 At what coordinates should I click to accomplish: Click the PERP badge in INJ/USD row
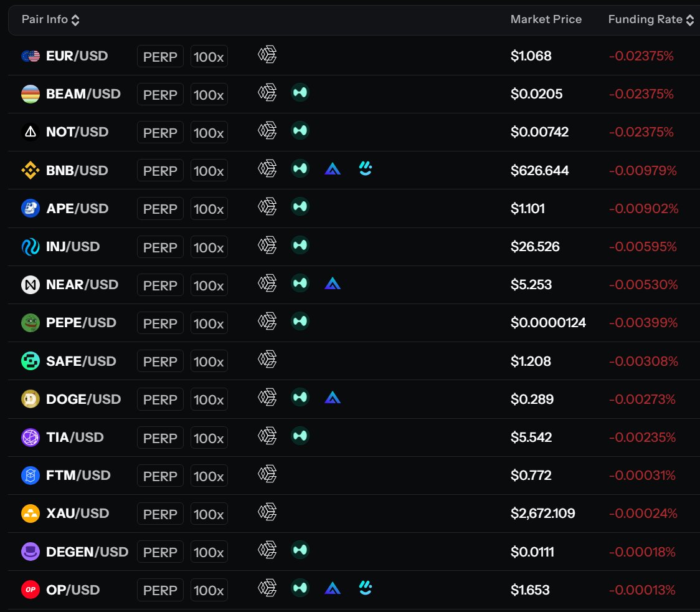click(160, 247)
